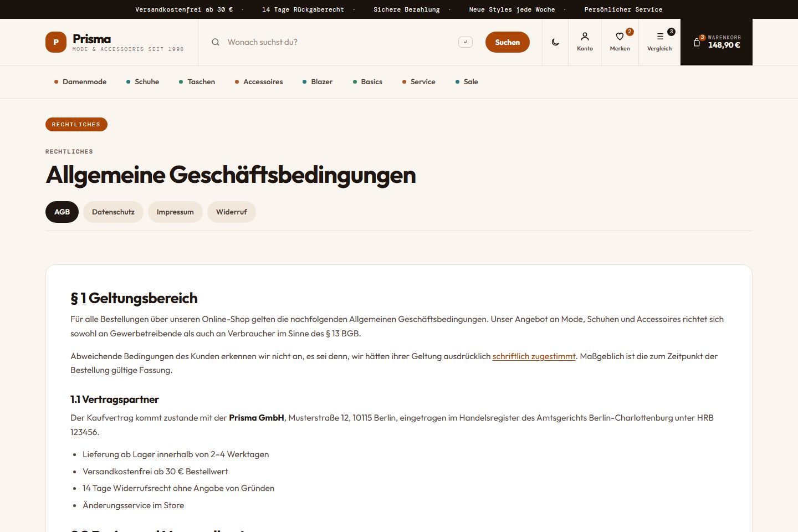Image resolution: width=798 pixels, height=532 pixels.
Task: Click the bold 'Prisma GmbH' text
Action: tap(257, 418)
